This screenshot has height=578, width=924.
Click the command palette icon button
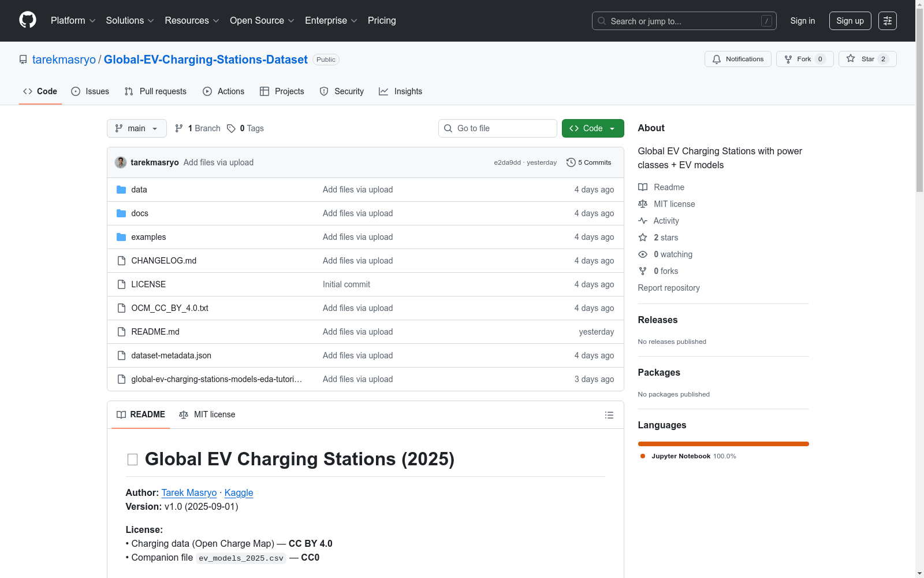point(888,21)
